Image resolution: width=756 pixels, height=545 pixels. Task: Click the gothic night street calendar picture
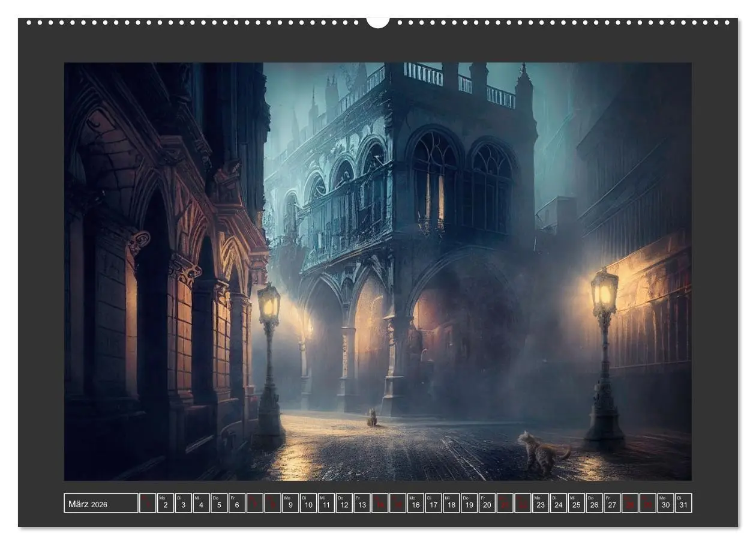(378, 271)
